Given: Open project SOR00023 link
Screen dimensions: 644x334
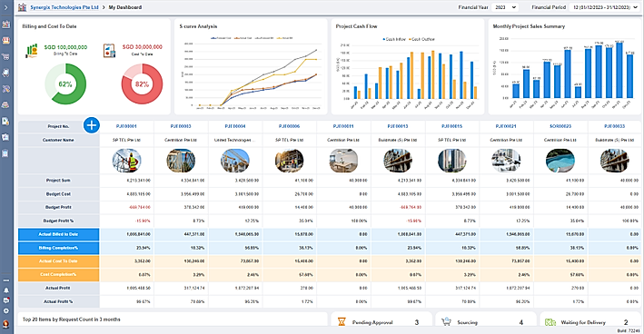Looking at the screenshot, I should click(x=560, y=126).
